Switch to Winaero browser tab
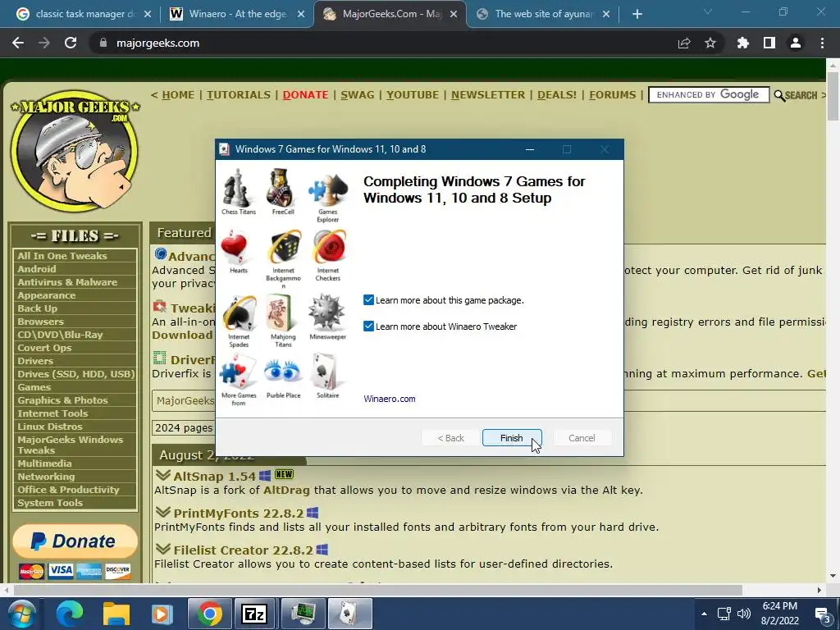The image size is (840, 630). 237,14
